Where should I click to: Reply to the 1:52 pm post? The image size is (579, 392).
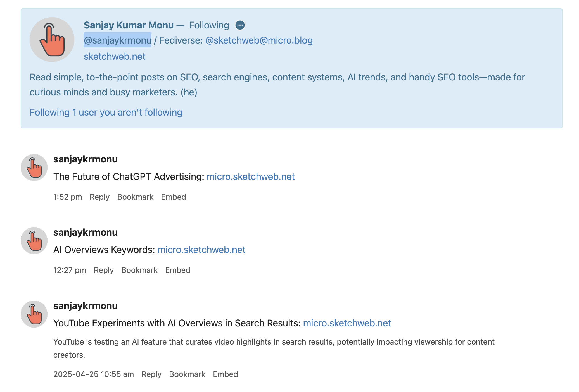tap(99, 197)
